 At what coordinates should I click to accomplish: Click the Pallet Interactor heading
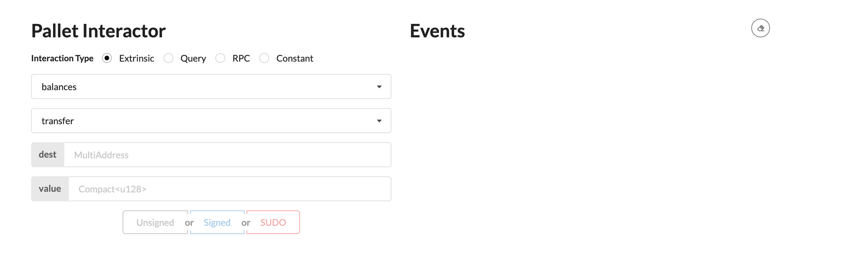[x=99, y=31]
